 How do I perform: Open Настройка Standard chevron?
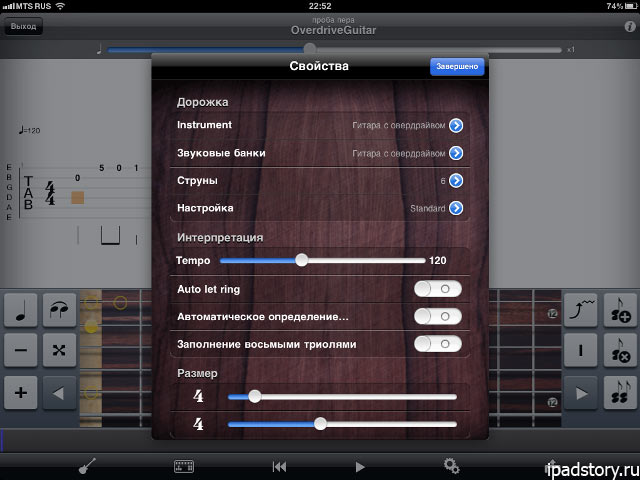456,208
